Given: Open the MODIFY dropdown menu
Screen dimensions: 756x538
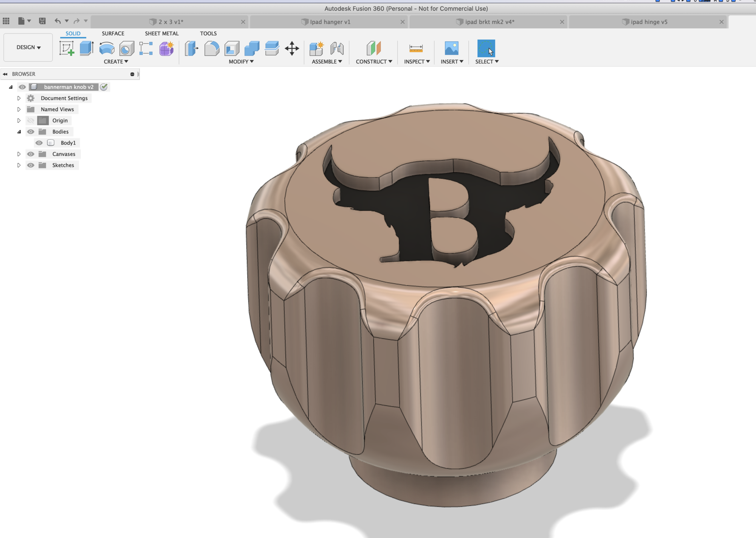Looking at the screenshot, I should (x=241, y=61).
